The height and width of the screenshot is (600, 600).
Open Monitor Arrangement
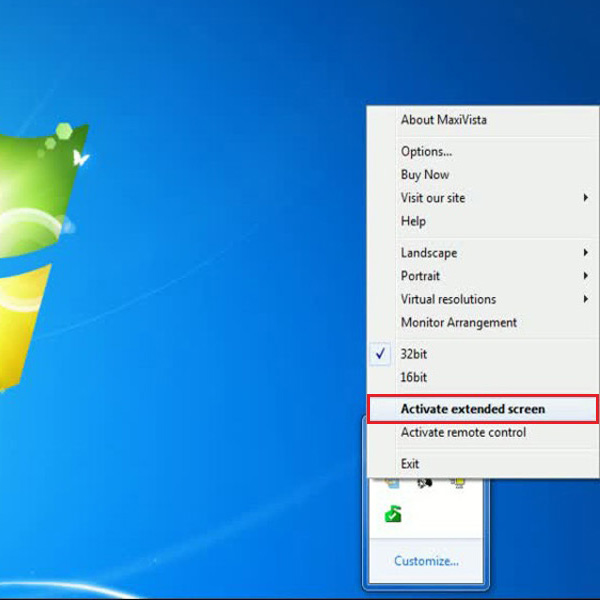click(x=483, y=323)
